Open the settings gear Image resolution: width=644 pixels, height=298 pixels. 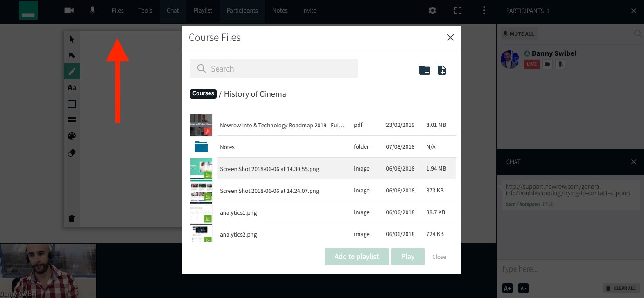pos(433,10)
